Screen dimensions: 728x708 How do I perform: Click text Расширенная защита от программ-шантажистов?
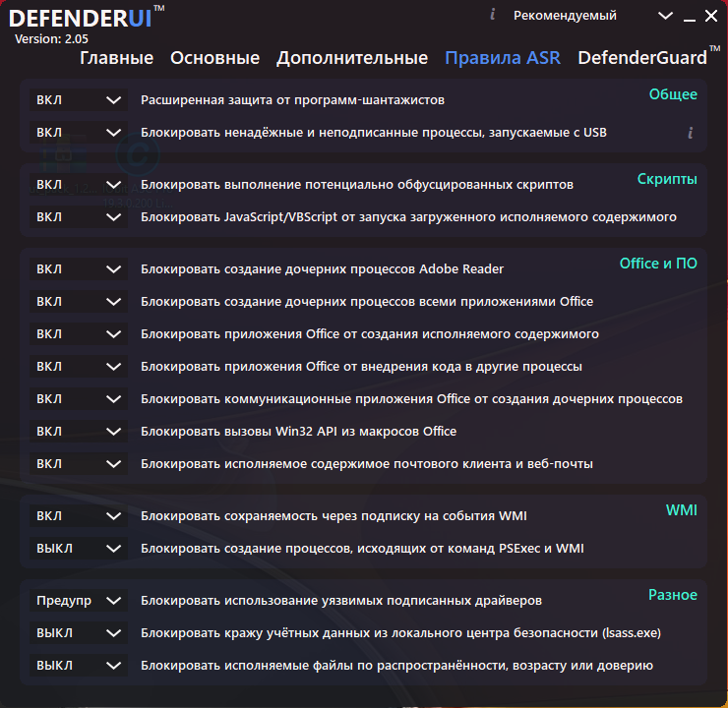click(x=292, y=100)
